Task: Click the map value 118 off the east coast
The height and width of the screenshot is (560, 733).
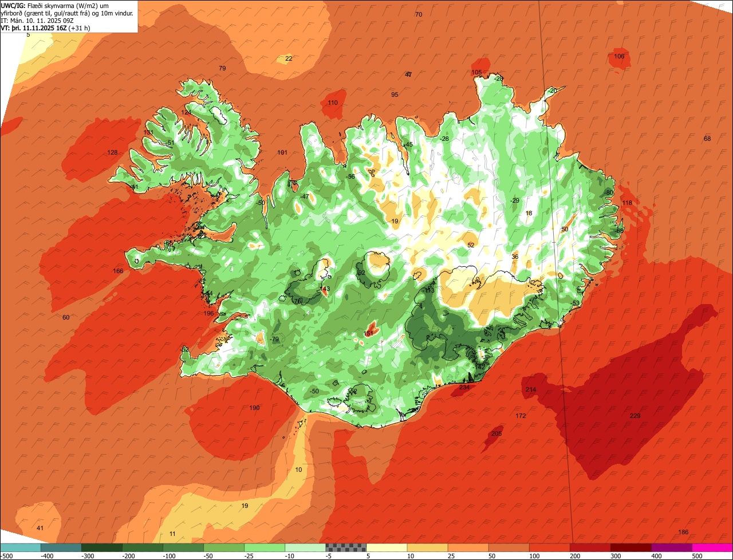Action: (x=627, y=203)
